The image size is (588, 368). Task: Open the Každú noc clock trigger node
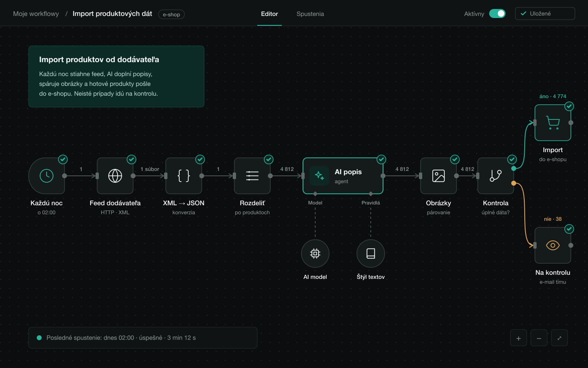47,176
